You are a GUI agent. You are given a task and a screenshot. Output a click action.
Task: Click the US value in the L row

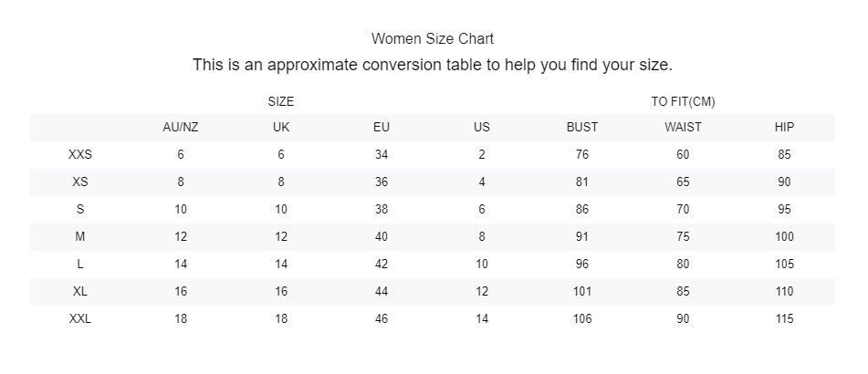[x=482, y=264]
